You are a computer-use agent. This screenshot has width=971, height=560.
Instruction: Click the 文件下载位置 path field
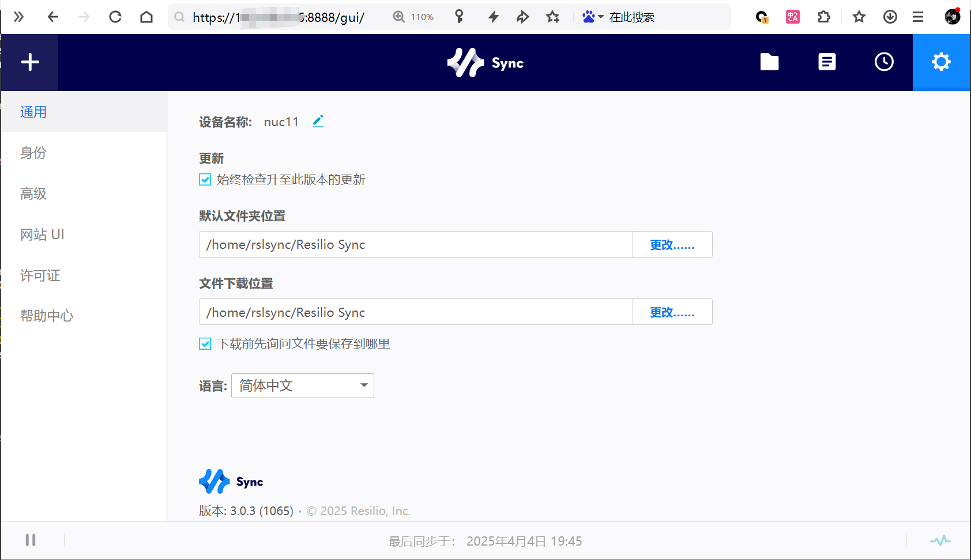(416, 312)
